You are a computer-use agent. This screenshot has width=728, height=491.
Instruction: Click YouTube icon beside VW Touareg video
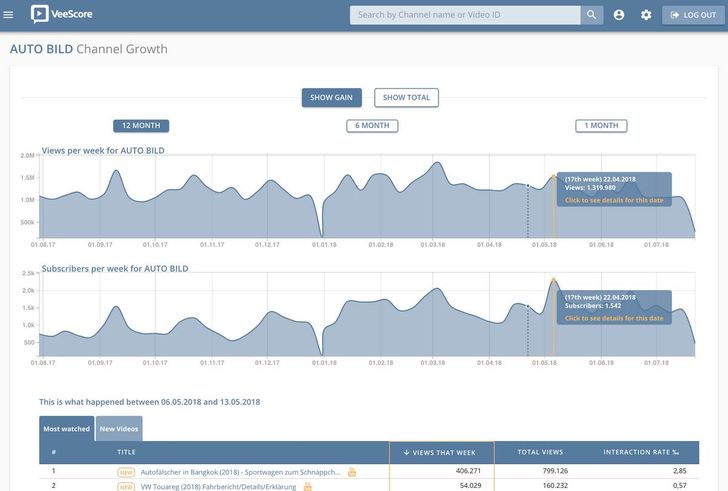click(x=307, y=486)
